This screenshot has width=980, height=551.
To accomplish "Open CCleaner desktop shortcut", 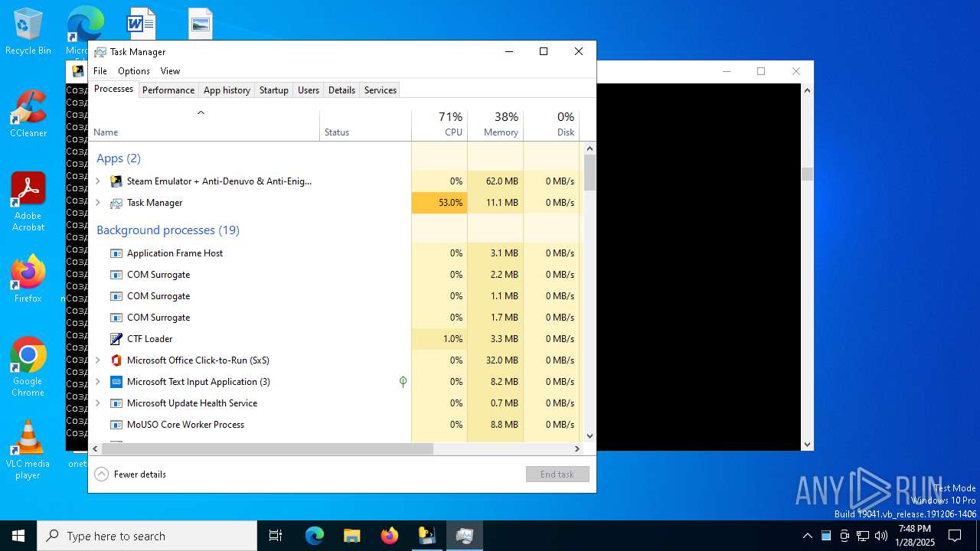I will 28,113.
